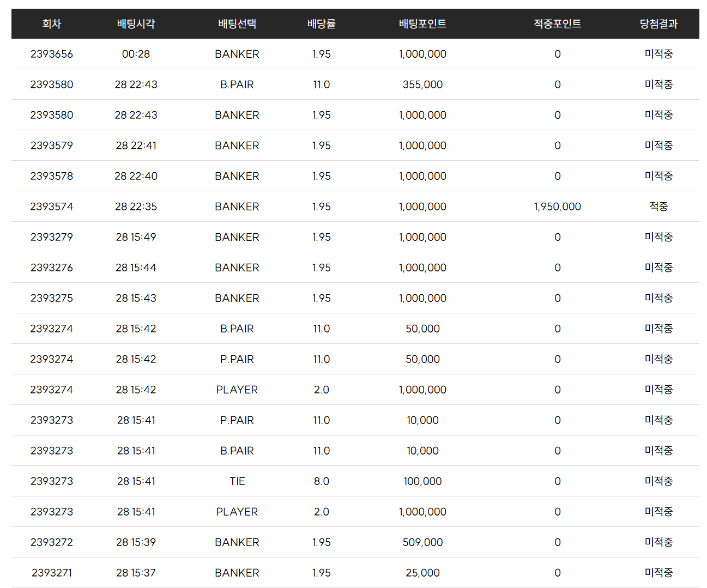This screenshot has height=588, width=707.
Task: Click the 25,000 betting points cell
Action: coord(422,573)
